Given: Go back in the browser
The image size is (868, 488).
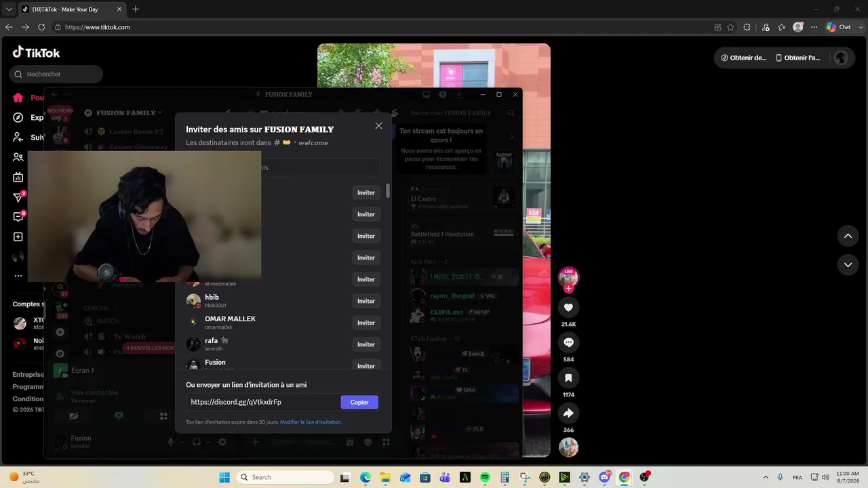Looking at the screenshot, I should pos(9,27).
